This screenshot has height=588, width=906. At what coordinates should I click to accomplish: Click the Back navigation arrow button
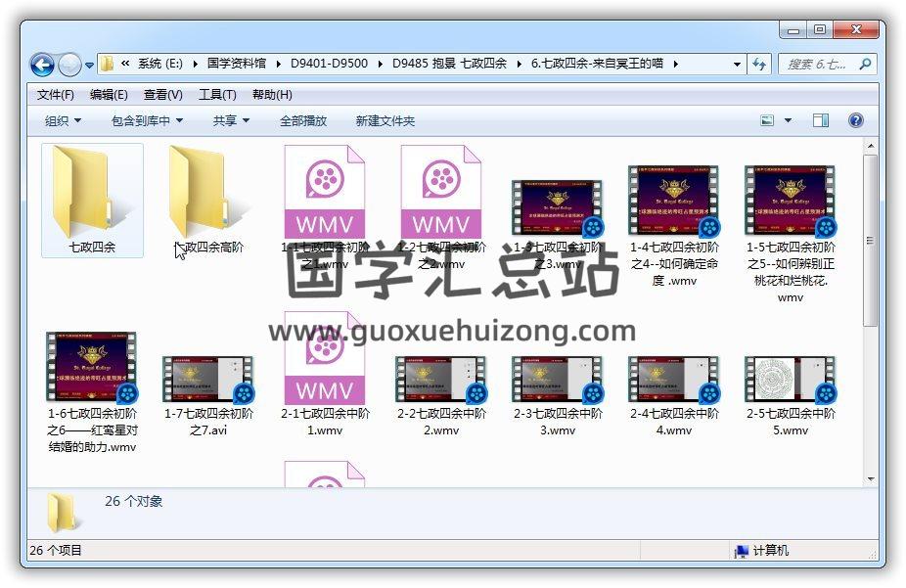coord(42,65)
